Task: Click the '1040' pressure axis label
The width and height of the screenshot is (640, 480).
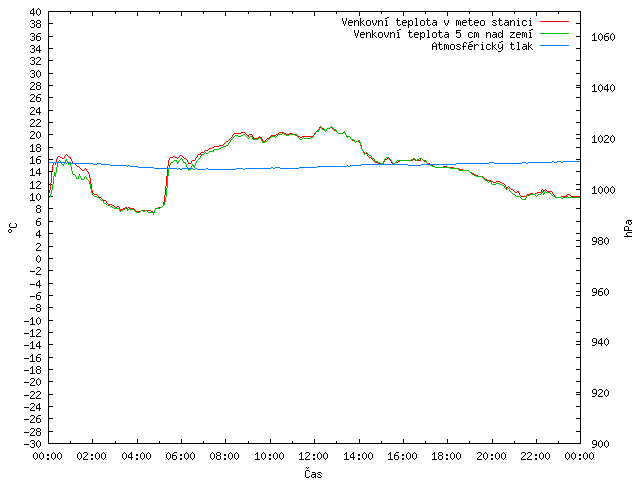Action: click(x=603, y=88)
